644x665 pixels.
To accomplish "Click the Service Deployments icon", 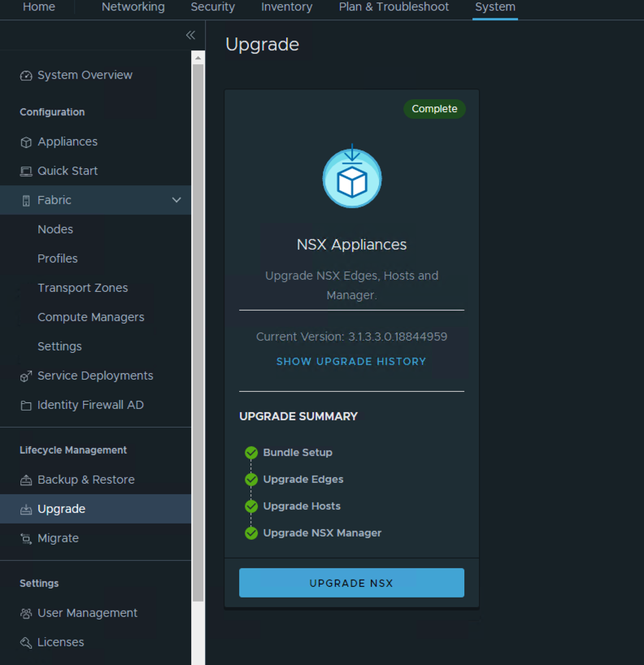I will point(26,376).
